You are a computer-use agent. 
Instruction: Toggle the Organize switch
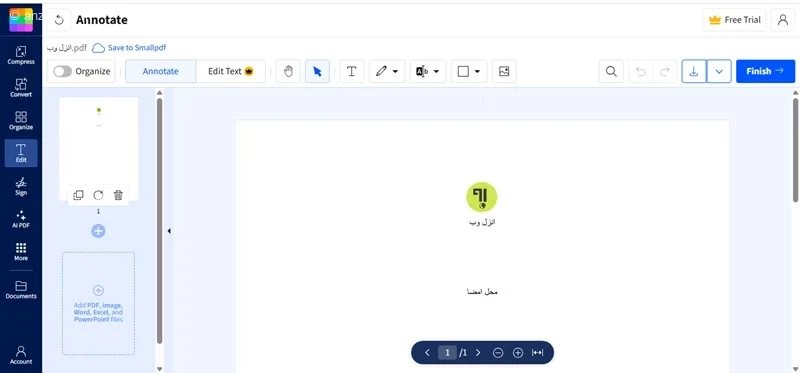coord(63,71)
